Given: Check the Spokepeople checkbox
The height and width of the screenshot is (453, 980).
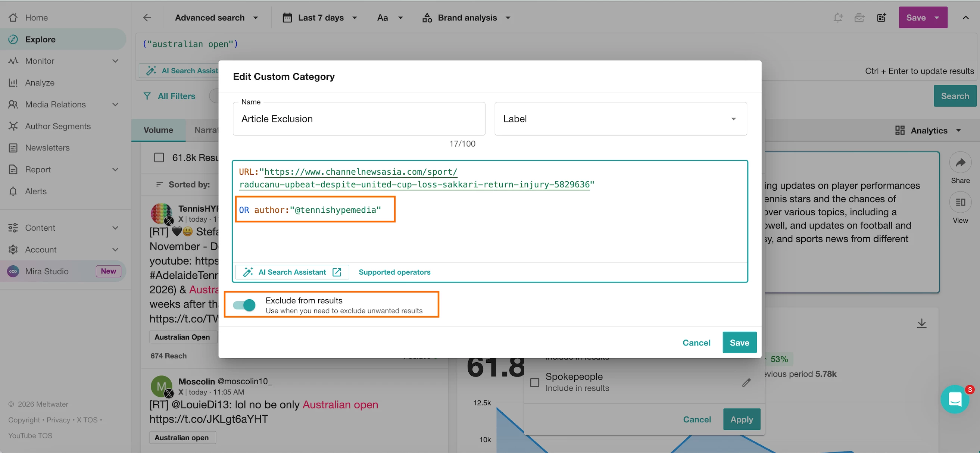Looking at the screenshot, I should (x=534, y=382).
